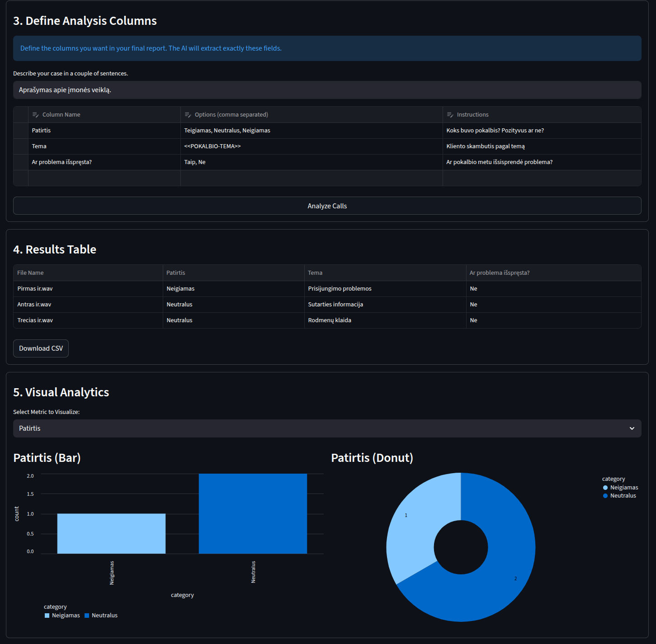
Task: Click the Neigiamas square in bar chart legend
Action: point(47,616)
